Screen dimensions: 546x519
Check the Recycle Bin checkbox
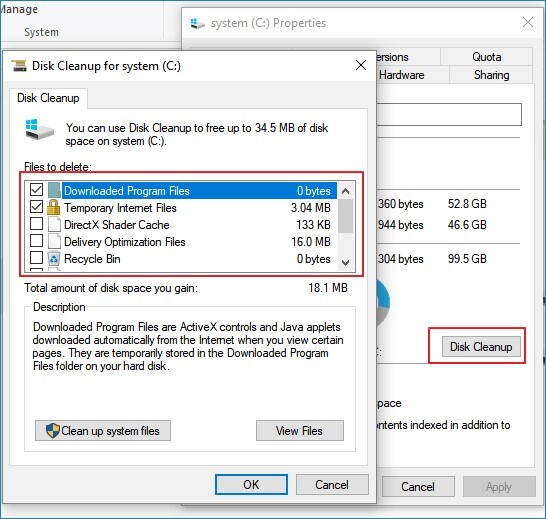[x=36, y=258]
